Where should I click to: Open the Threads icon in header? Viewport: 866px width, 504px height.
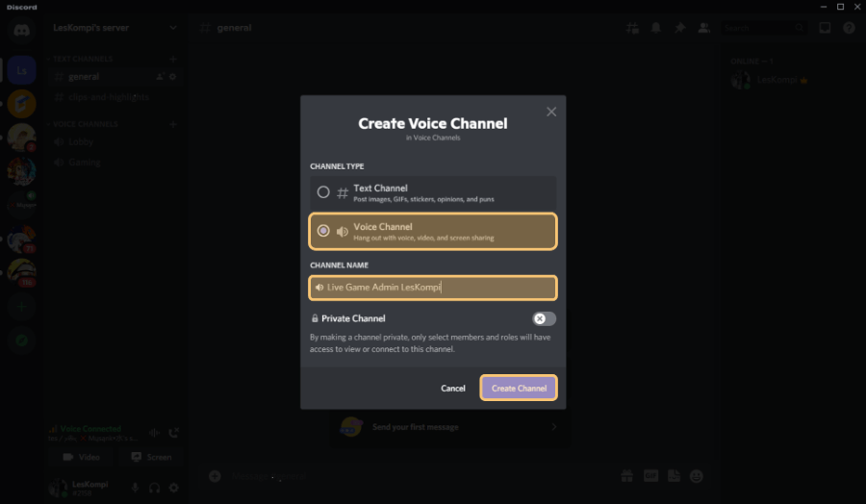[x=632, y=28]
